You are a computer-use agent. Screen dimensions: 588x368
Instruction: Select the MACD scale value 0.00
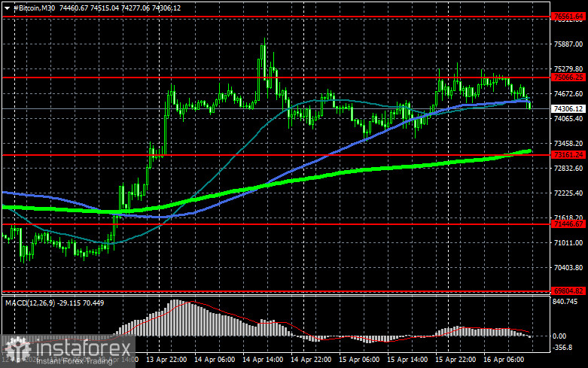tap(559, 336)
